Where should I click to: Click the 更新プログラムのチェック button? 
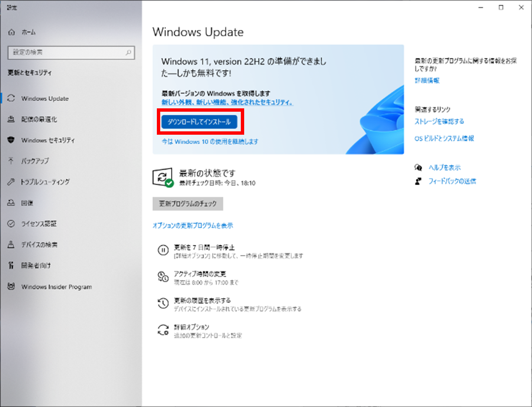tap(188, 204)
